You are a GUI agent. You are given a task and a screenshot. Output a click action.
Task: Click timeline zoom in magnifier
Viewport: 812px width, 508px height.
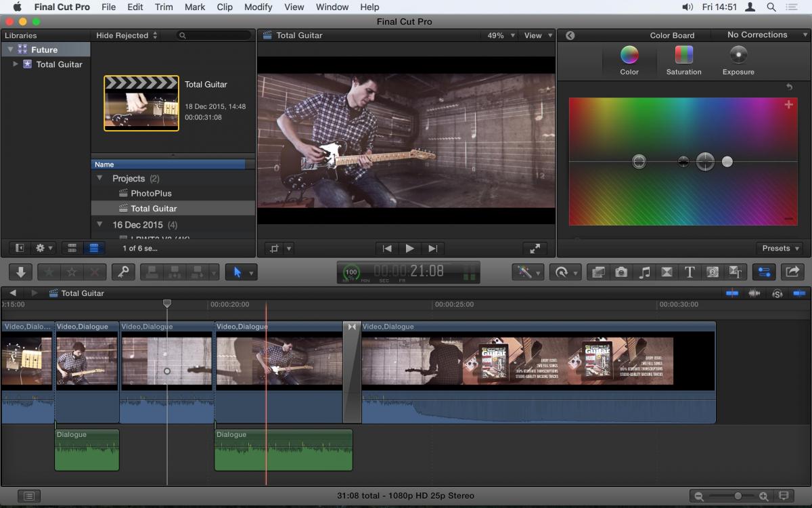[763, 496]
